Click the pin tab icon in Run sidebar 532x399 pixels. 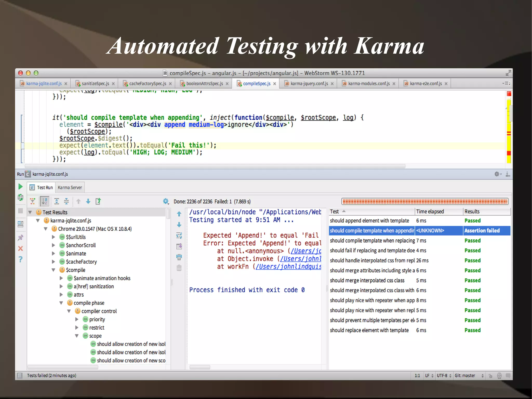(21, 238)
